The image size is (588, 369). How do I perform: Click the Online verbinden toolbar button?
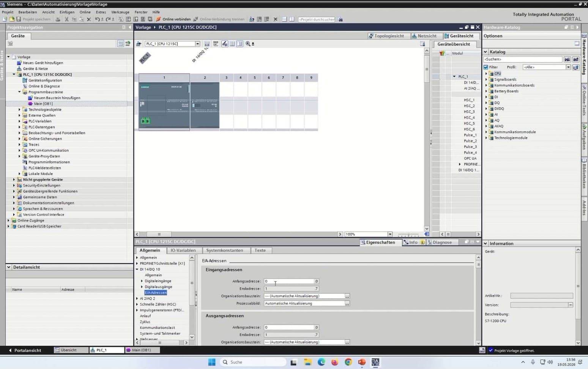click(x=173, y=19)
